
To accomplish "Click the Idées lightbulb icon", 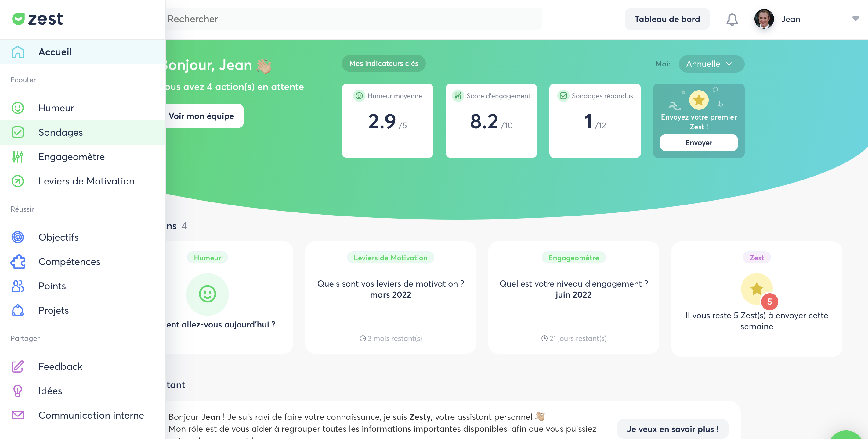I will 17,391.
